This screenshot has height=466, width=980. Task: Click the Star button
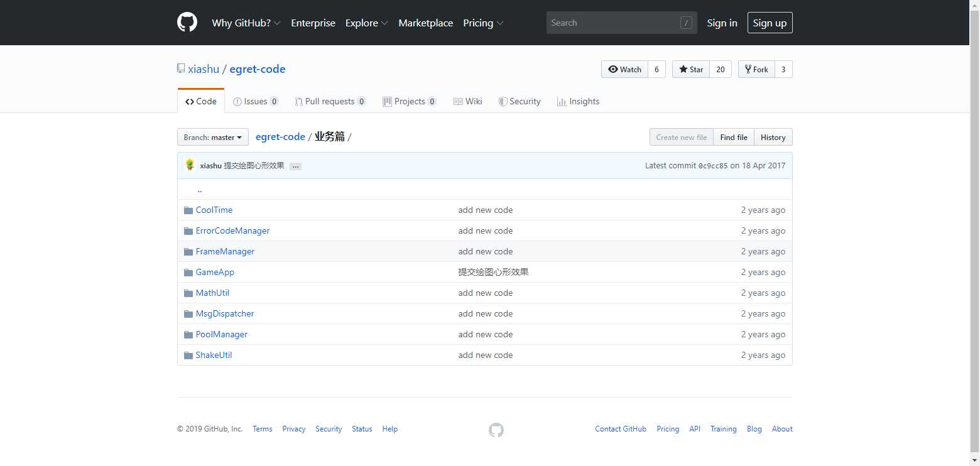coord(691,69)
